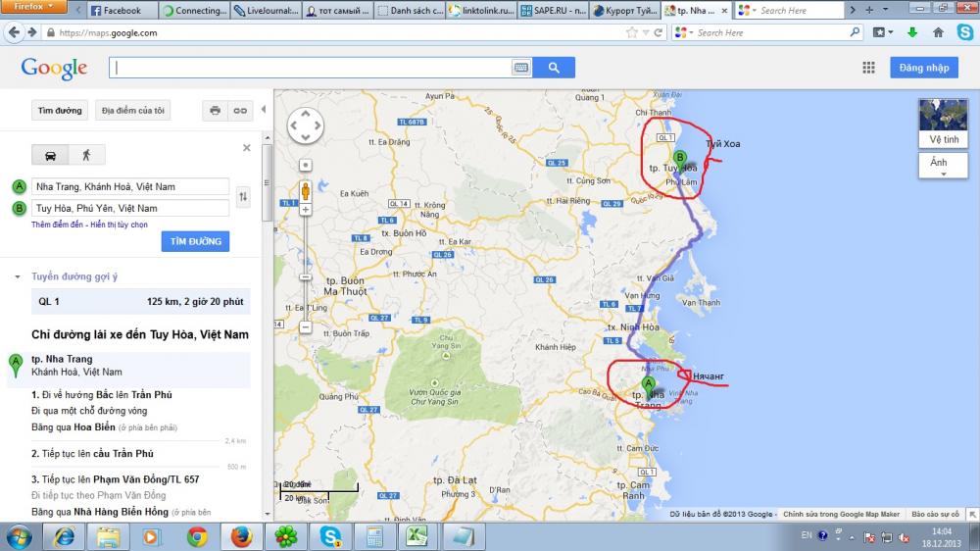Select driving mode car toggle
This screenshot has height=551, width=980.
tap(50, 155)
